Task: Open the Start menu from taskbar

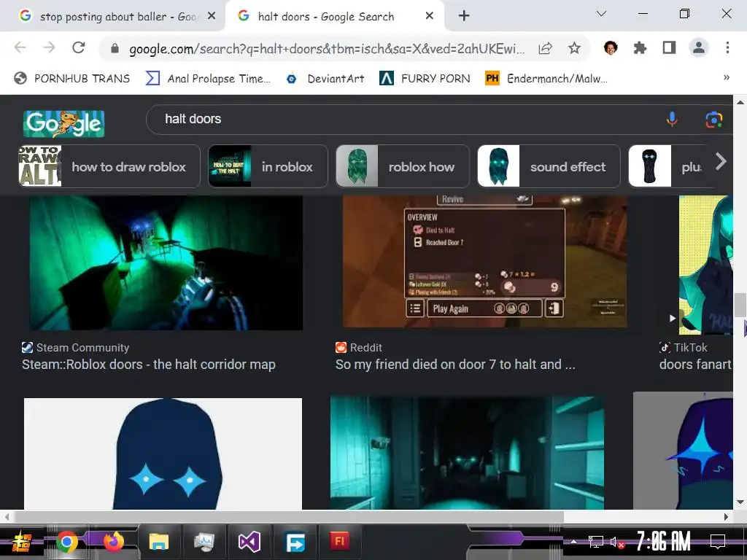Action: pos(21,542)
